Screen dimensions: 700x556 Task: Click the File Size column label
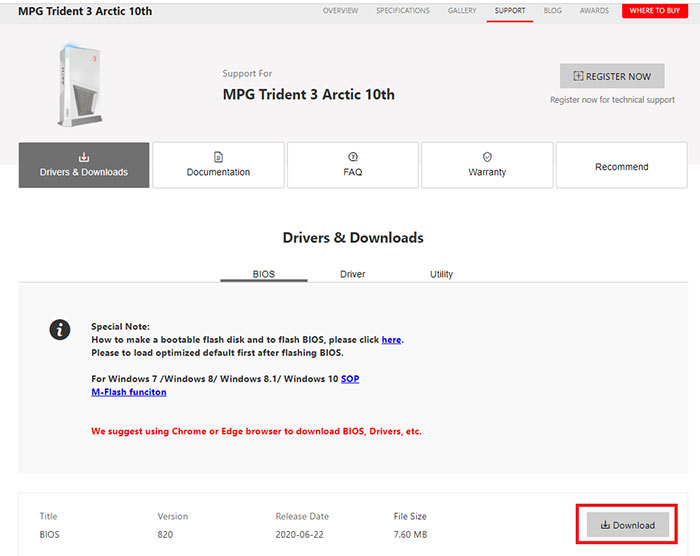click(x=410, y=516)
